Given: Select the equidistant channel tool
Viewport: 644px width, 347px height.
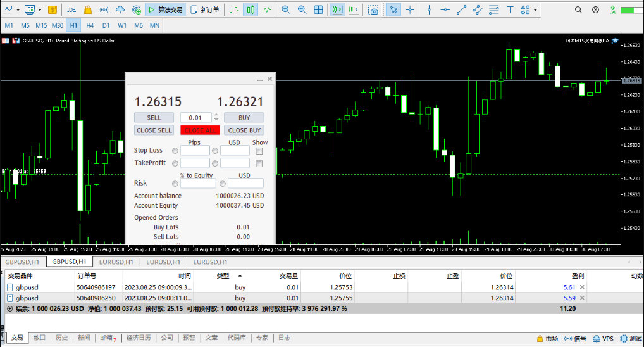Looking at the screenshot, I should [x=477, y=9].
